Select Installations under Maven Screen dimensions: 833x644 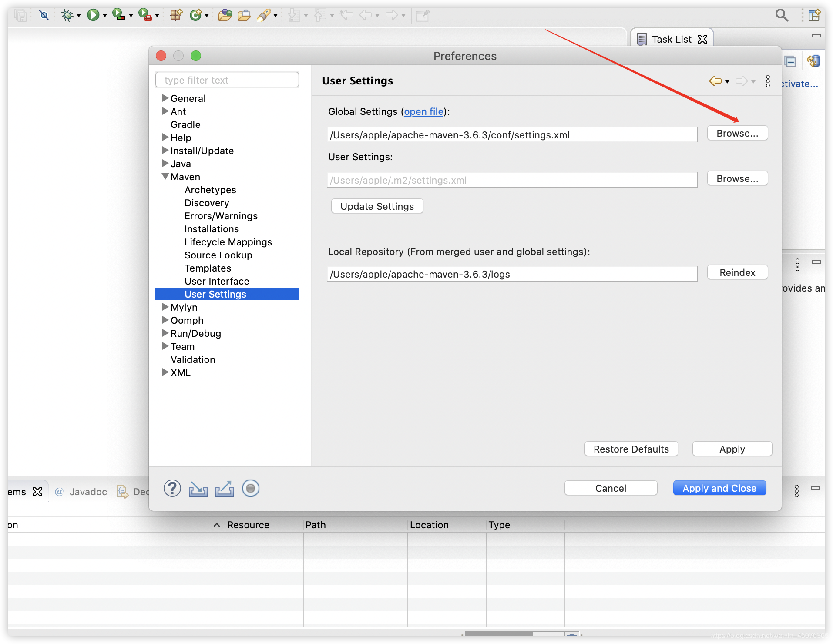(x=212, y=229)
